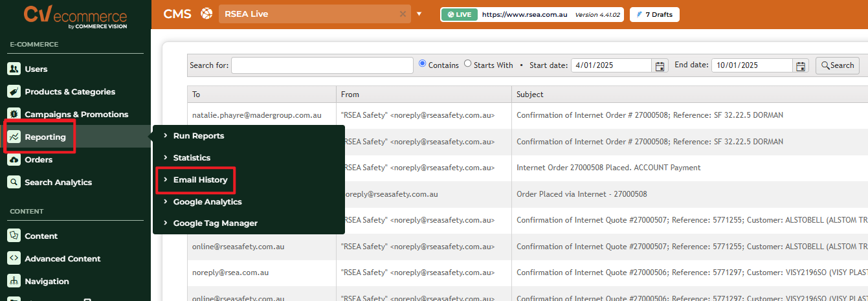Click the Start date input field

[x=611, y=65]
